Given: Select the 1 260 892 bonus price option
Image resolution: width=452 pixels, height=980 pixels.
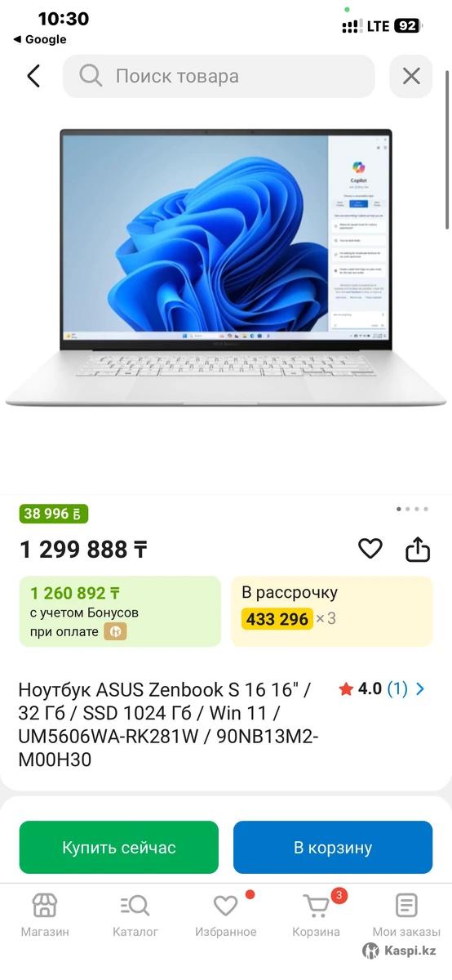Looking at the screenshot, I should (120, 612).
